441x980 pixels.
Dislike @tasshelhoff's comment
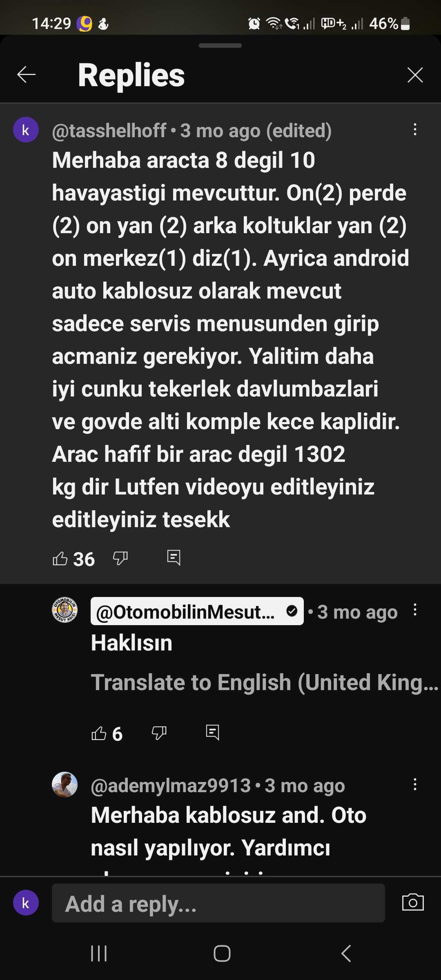pos(120,558)
